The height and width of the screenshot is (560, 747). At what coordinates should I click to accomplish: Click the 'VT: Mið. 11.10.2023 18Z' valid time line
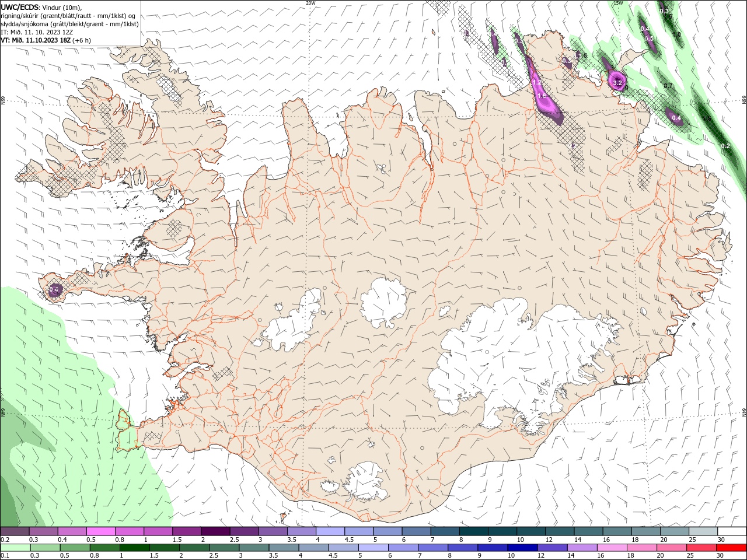[36, 40]
